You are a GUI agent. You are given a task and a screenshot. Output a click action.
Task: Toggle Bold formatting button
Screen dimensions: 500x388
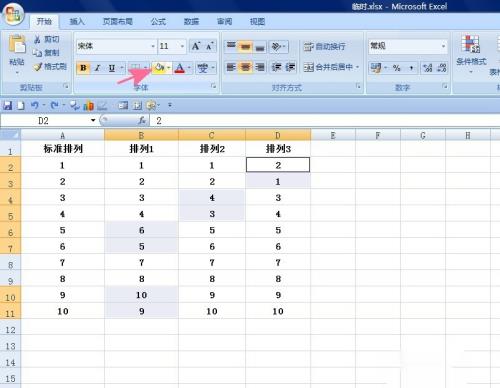[83, 68]
